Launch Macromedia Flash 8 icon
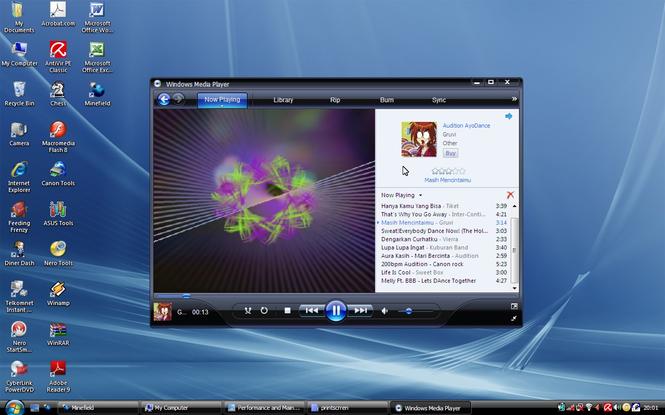 [x=58, y=137]
